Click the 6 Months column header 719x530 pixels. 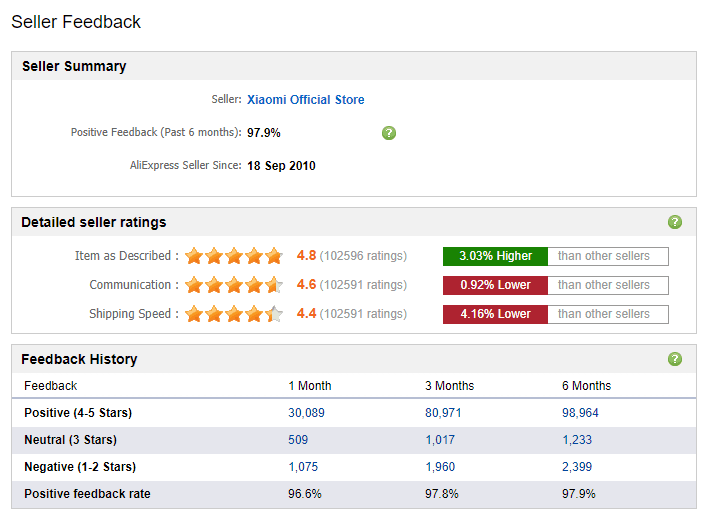tap(586, 386)
